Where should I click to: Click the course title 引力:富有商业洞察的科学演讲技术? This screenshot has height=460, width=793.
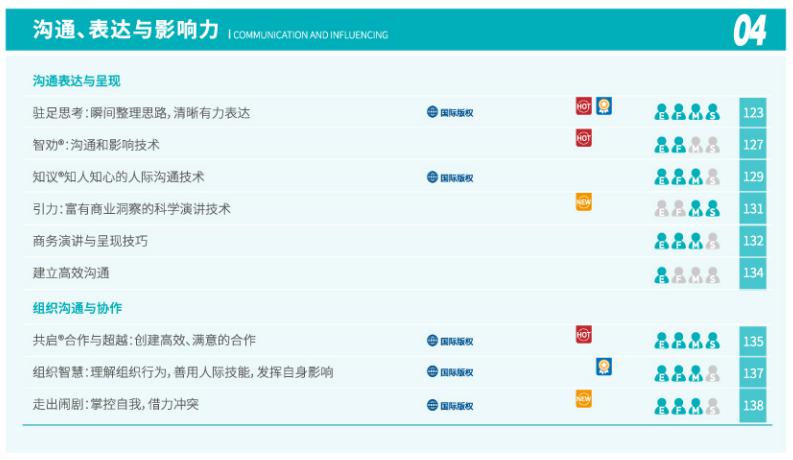click(x=131, y=209)
